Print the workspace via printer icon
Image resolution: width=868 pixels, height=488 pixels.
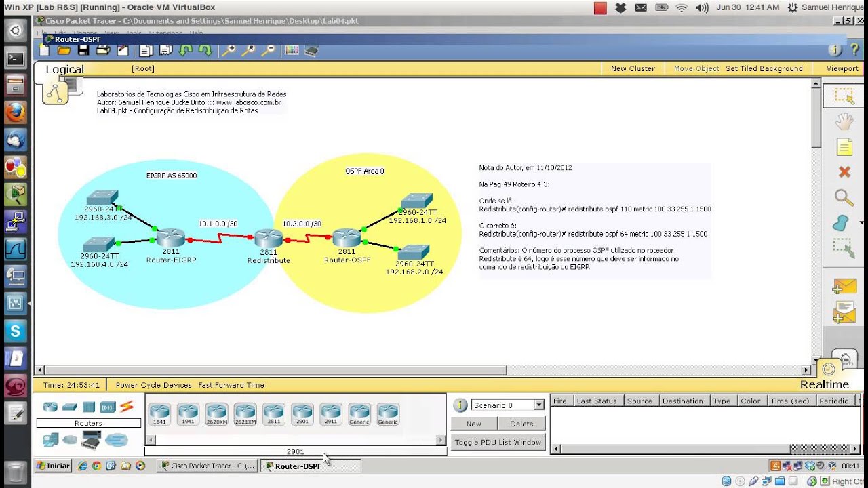tap(103, 50)
